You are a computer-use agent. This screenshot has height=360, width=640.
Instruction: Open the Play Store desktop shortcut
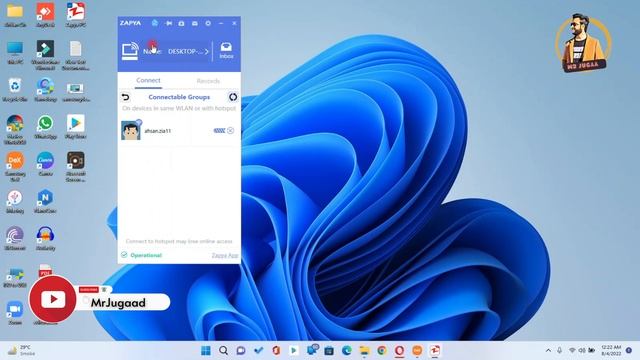[76, 127]
